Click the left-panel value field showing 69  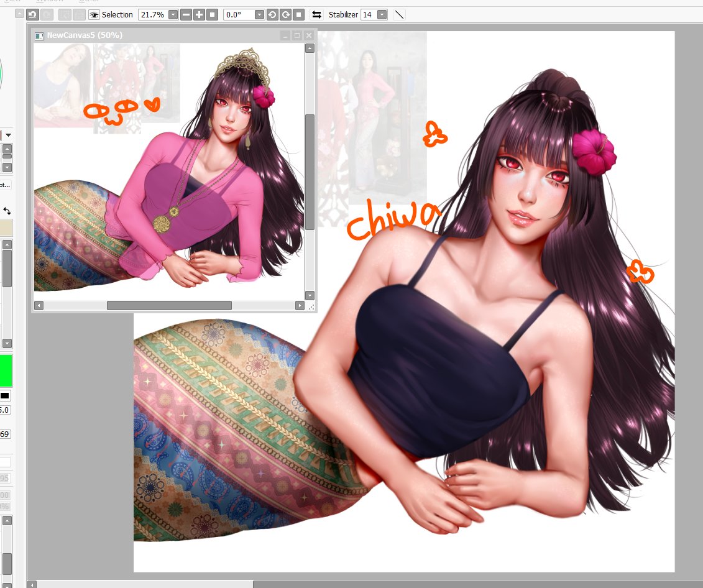coord(5,434)
